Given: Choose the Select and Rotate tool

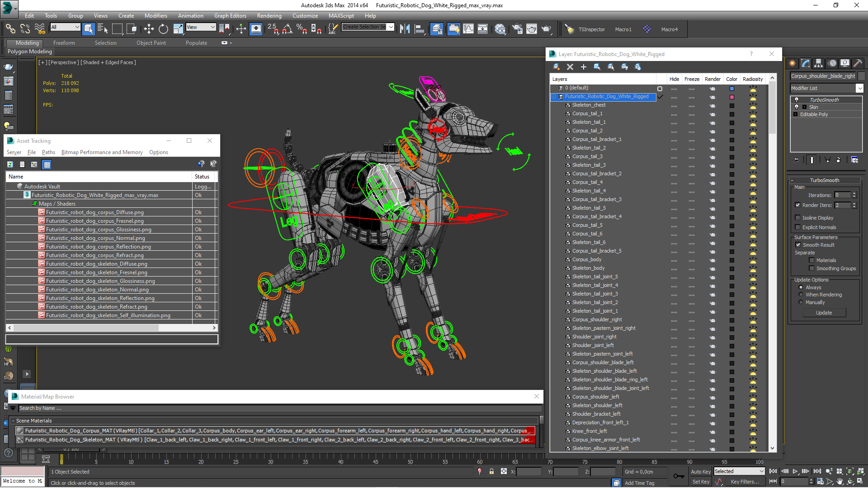Looking at the screenshot, I should tap(163, 29).
